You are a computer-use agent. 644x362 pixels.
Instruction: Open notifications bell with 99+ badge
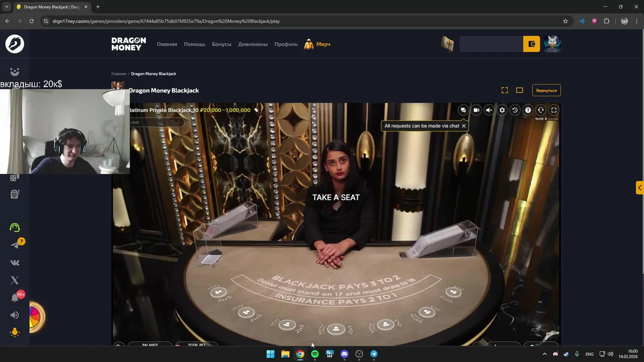[16, 297]
